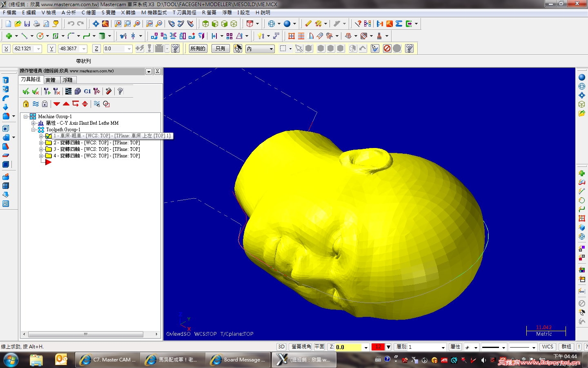Select all operations with the green double-check icon
588x368 pixels.
click(26, 91)
